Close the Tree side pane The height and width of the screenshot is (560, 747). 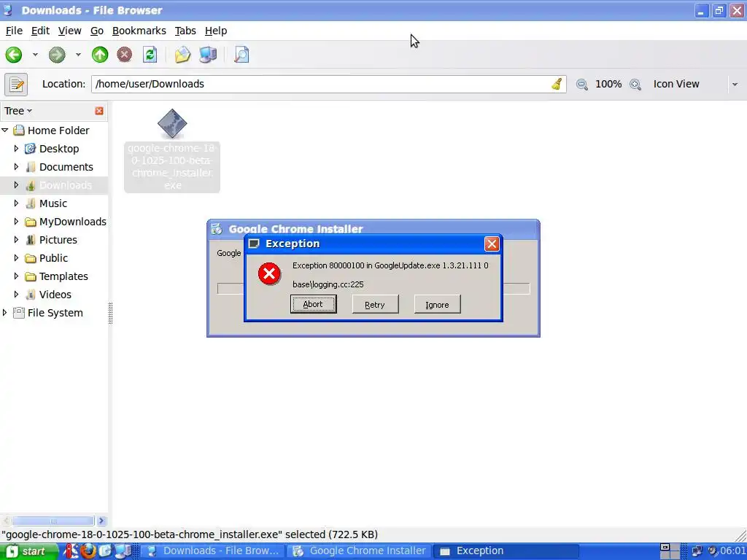99,111
